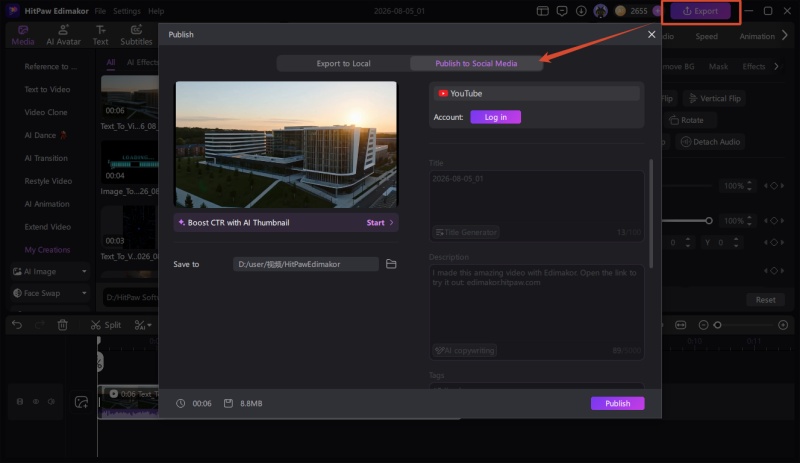Click the folder icon beside Save to path
Viewport: 800px width, 463px height.
coord(391,264)
